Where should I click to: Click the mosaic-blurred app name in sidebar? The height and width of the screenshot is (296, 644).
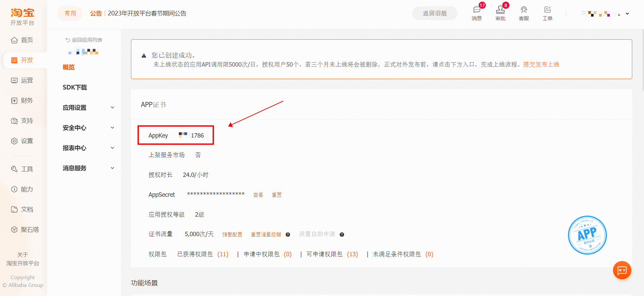coord(83,51)
